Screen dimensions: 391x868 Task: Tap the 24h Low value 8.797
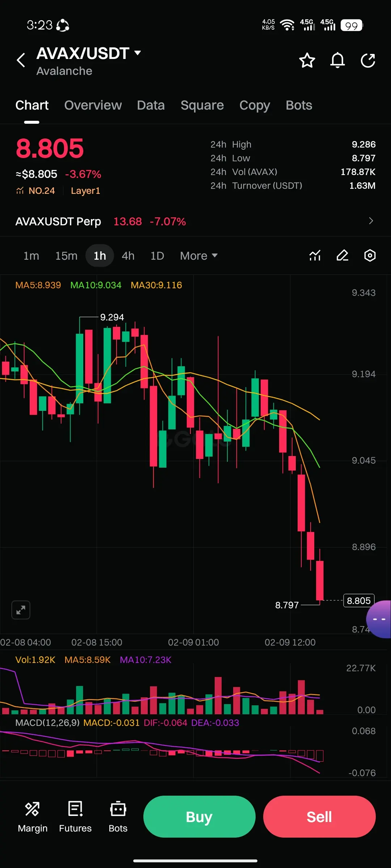tap(364, 158)
